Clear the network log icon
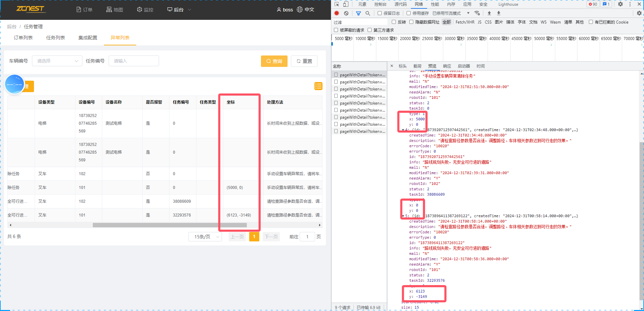The width and height of the screenshot is (644, 311). coord(346,13)
